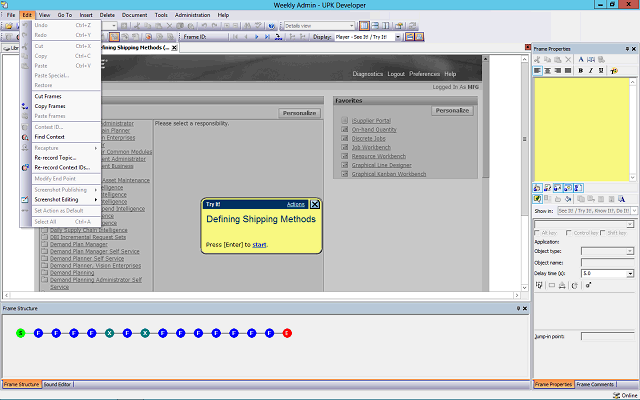Click Personalize button in Favorites

coord(452,111)
